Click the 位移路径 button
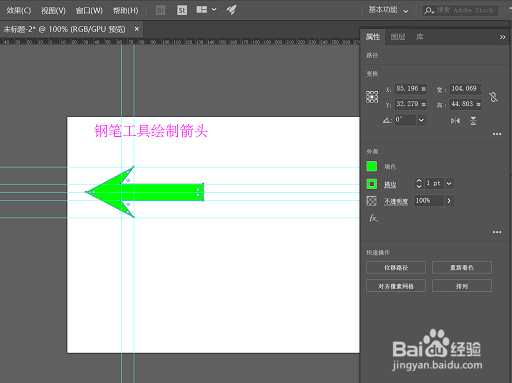Viewport: 512px width, 383px height. (x=396, y=268)
